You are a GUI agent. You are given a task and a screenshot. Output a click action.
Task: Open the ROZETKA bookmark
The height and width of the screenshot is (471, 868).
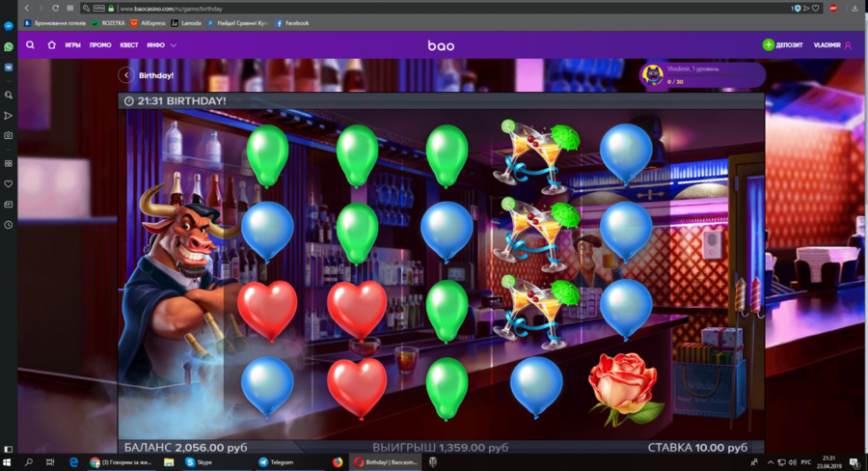[108, 23]
